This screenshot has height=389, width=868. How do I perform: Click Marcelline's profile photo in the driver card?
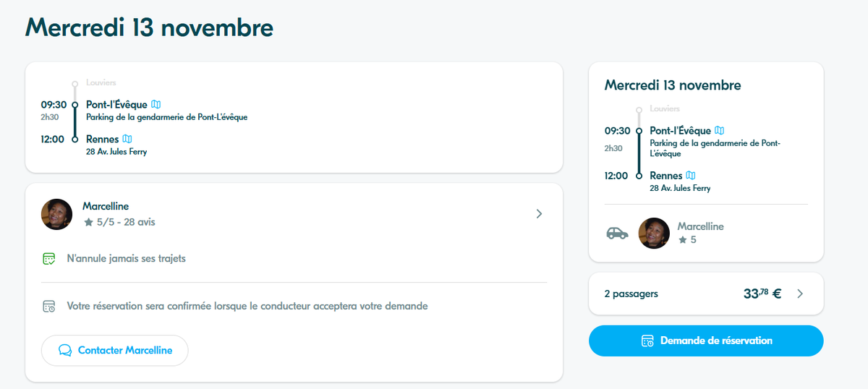(56, 214)
